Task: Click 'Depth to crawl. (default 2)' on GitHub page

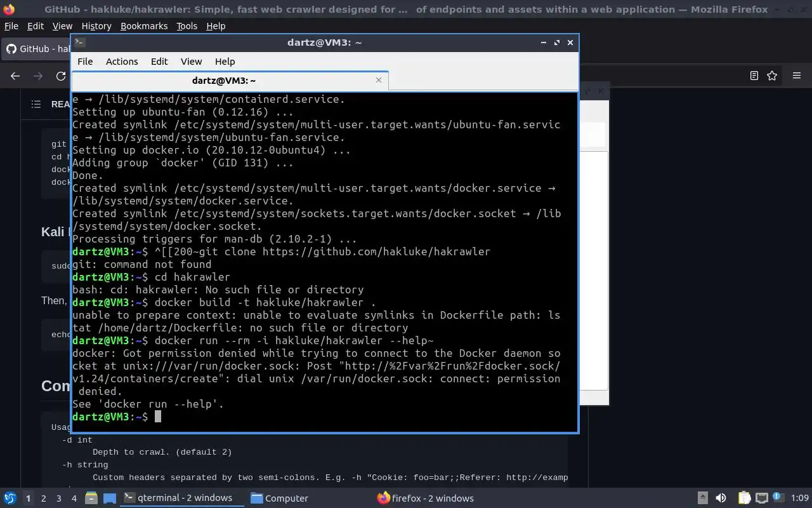Action: click(162, 452)
